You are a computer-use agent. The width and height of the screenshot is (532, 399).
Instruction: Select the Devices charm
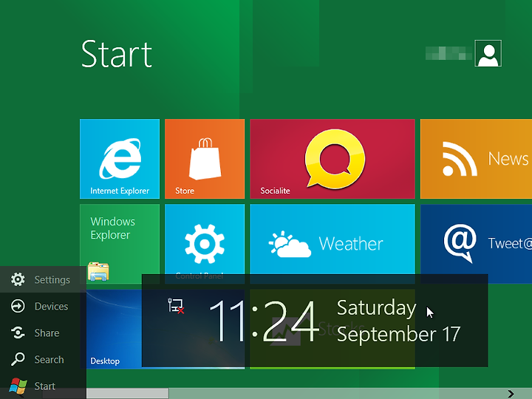pyautogui.click(x=43, y=306)
